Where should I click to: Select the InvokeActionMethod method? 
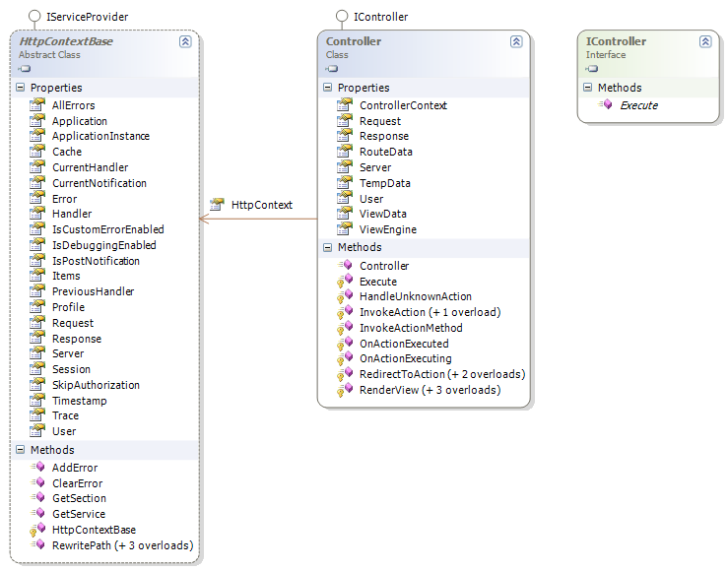pyautogui.click(x=411, y=328)
